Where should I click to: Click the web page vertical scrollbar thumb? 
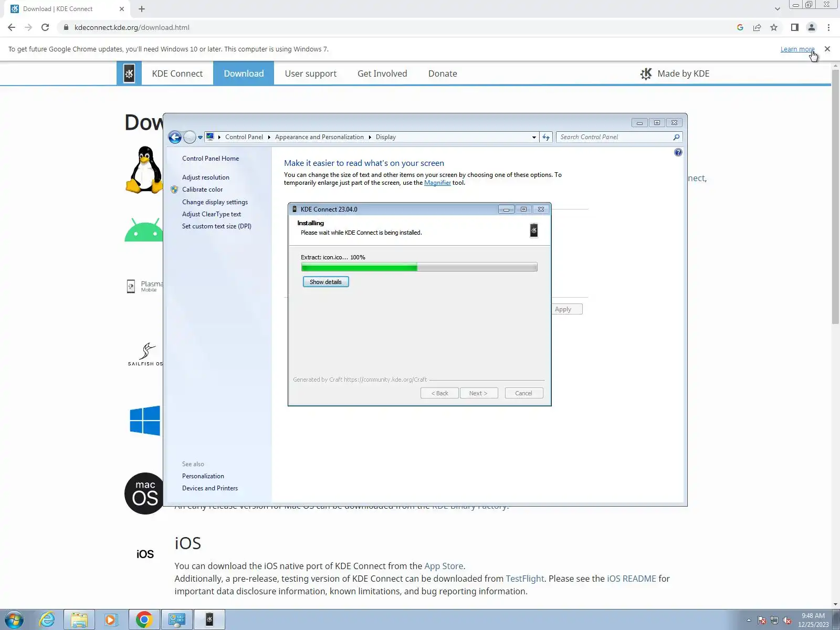coord(835,197)
